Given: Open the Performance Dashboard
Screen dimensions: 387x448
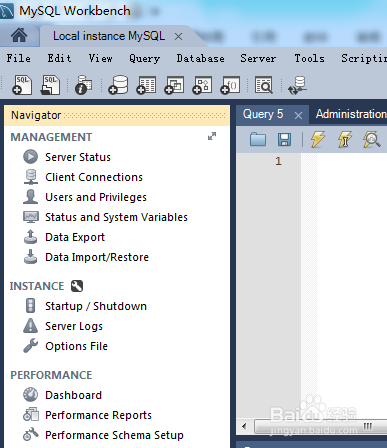Looking at the screenshot, I should tap(73, 395).
